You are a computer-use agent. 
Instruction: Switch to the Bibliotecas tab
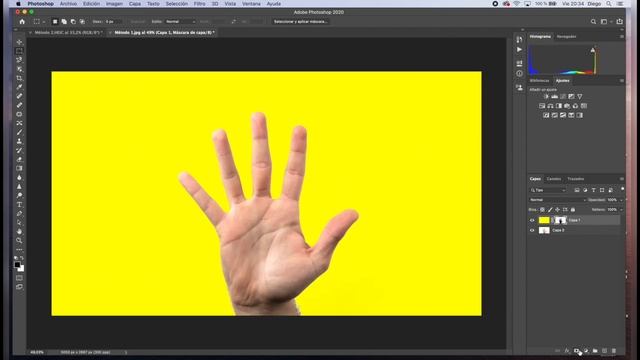pos(539,81)
